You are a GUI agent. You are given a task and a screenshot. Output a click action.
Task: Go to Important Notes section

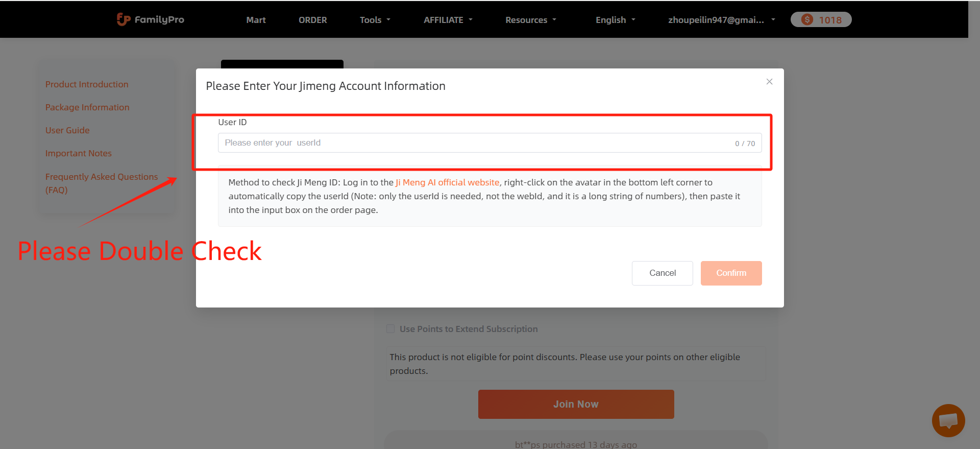pyautogui.click(x=78, y=153)
